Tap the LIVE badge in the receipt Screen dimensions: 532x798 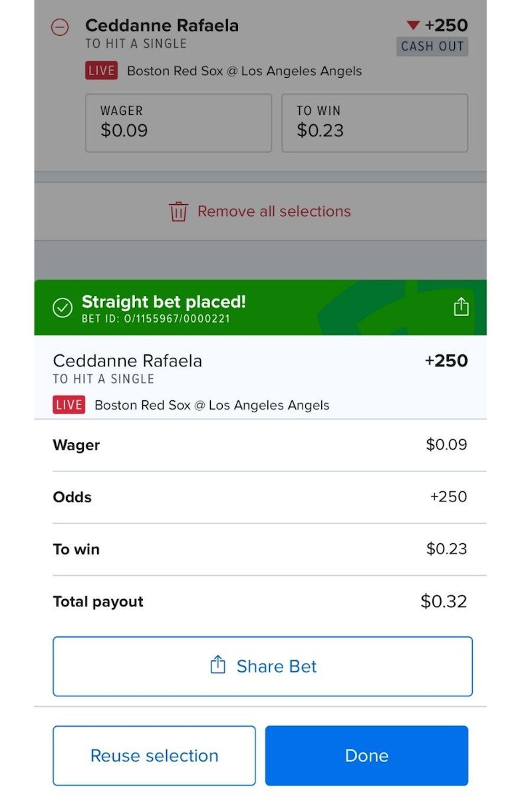click(x=69, y=405)
